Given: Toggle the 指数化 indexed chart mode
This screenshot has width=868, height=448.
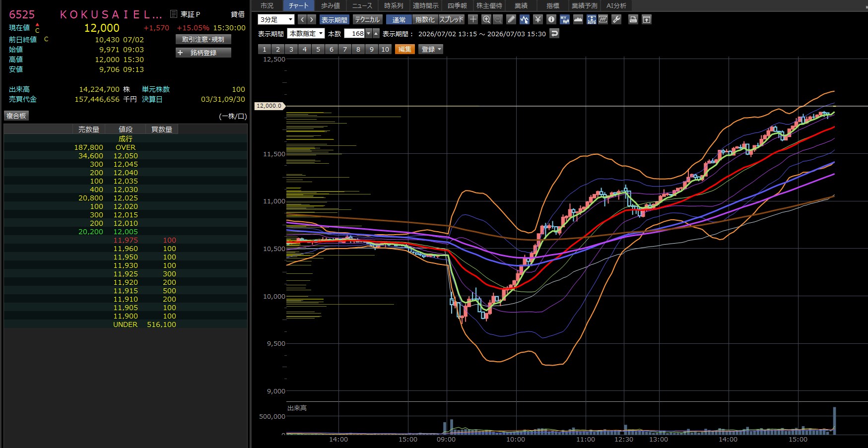Looking at the screenshot, I should click(x=425, y=19).
